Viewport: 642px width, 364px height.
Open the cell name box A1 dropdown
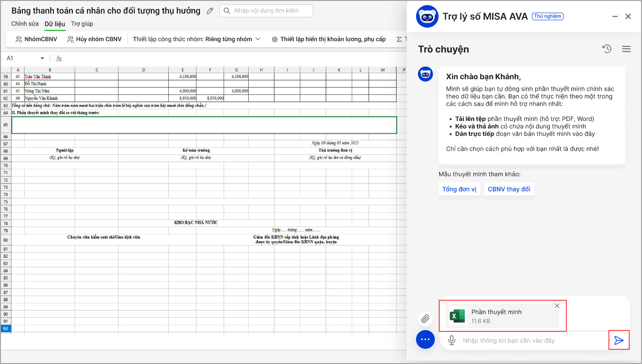pyautogui.click(x=42, y=58)
